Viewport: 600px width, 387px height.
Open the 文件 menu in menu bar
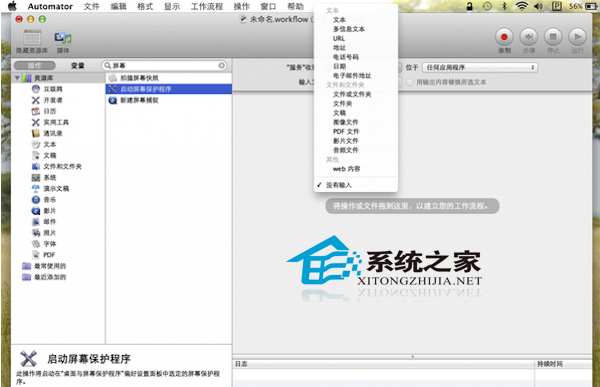pyautogui.click(x=91, y=6)
